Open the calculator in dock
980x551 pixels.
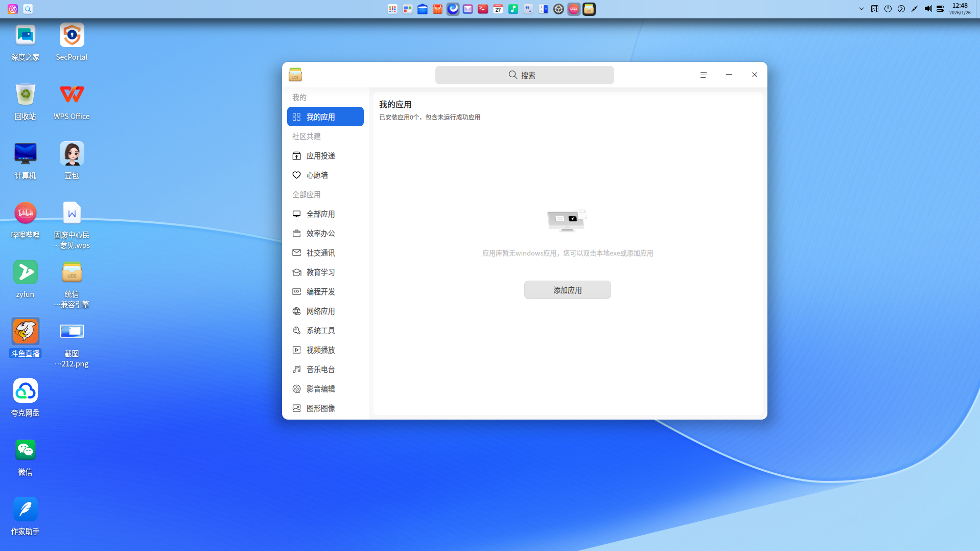(543, 9)
